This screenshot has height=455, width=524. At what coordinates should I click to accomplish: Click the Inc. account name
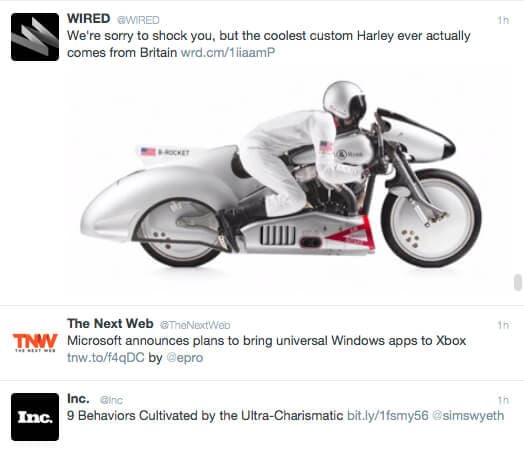tap(78, 399)
